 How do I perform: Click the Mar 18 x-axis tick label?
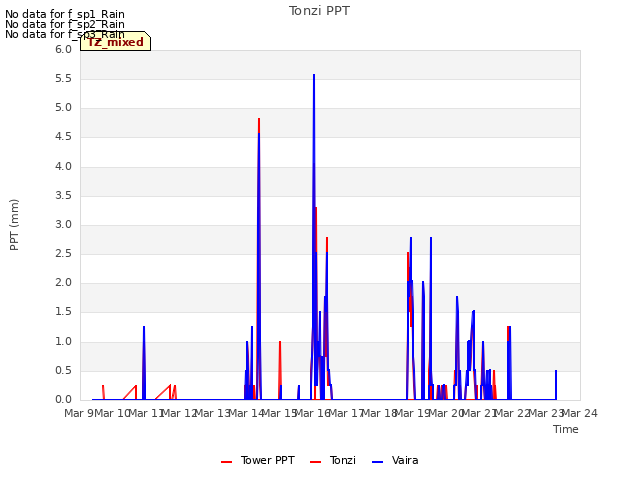pos(379,413)
